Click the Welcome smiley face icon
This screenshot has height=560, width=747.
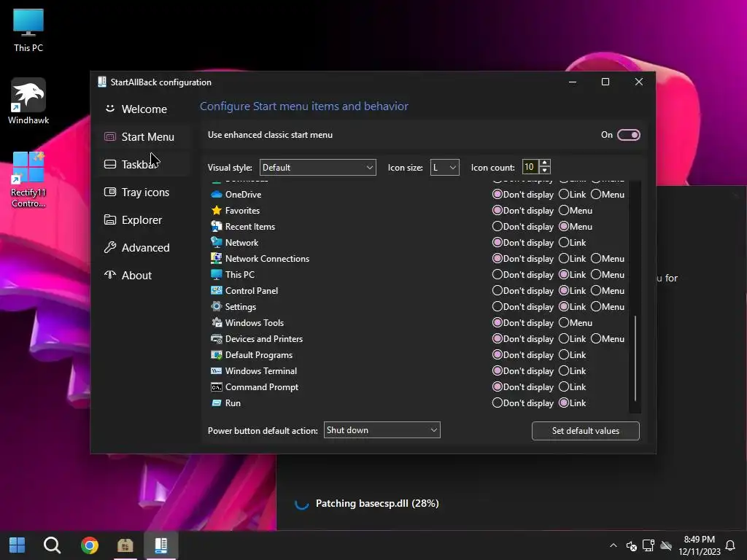coord(110,109)
